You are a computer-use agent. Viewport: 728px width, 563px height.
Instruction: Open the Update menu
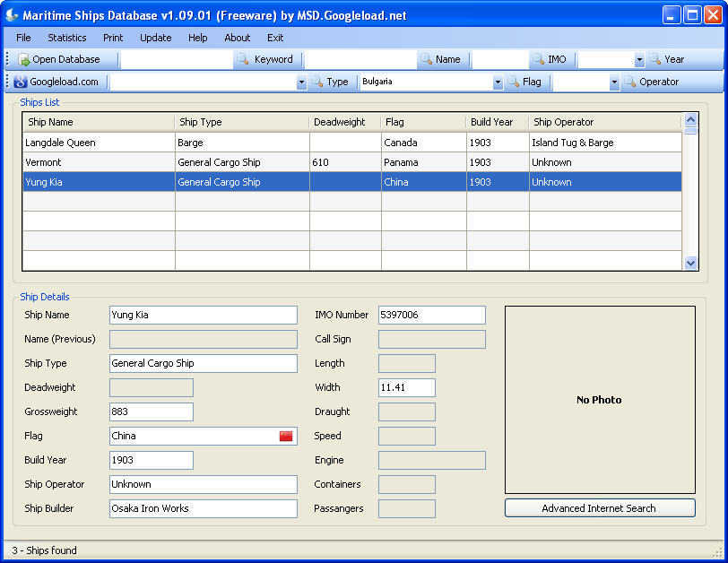click(155, 38)
